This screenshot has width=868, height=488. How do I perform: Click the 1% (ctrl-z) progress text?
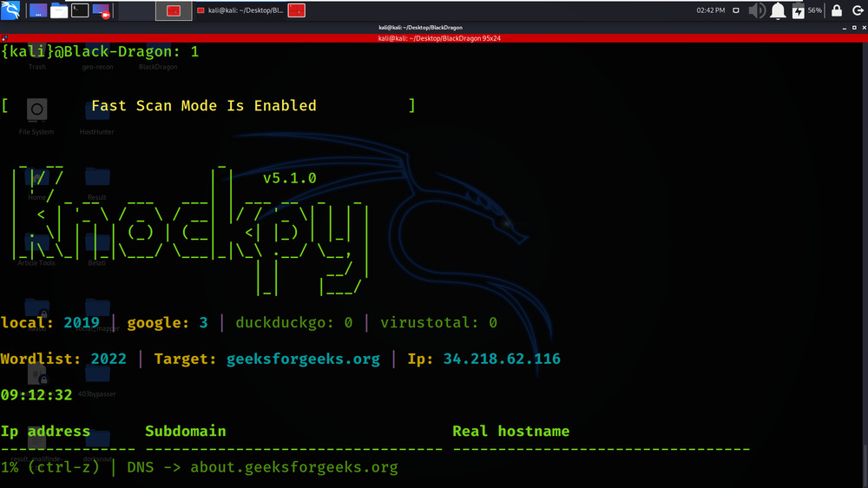click(49, 467)
